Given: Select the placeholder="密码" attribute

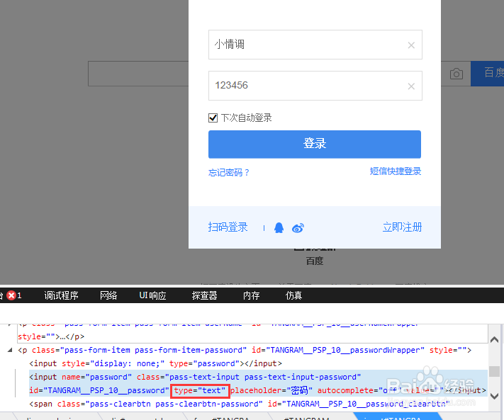Looking at the screenshot, I should click(271, 390).
